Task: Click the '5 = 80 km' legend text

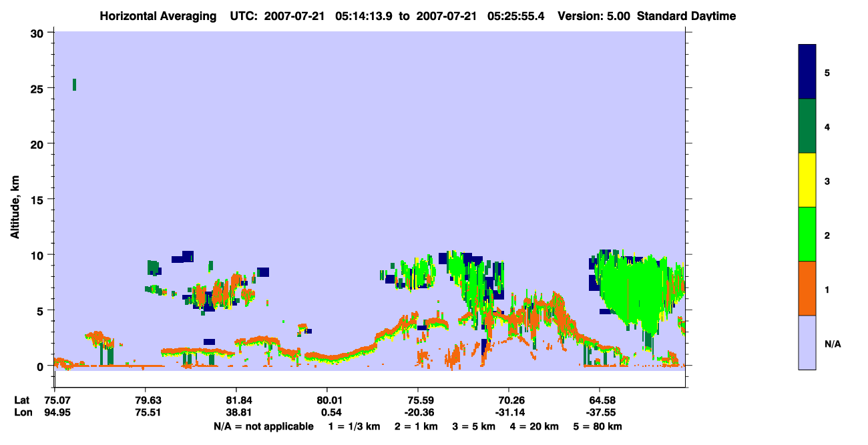Action: tap(598, 426)
